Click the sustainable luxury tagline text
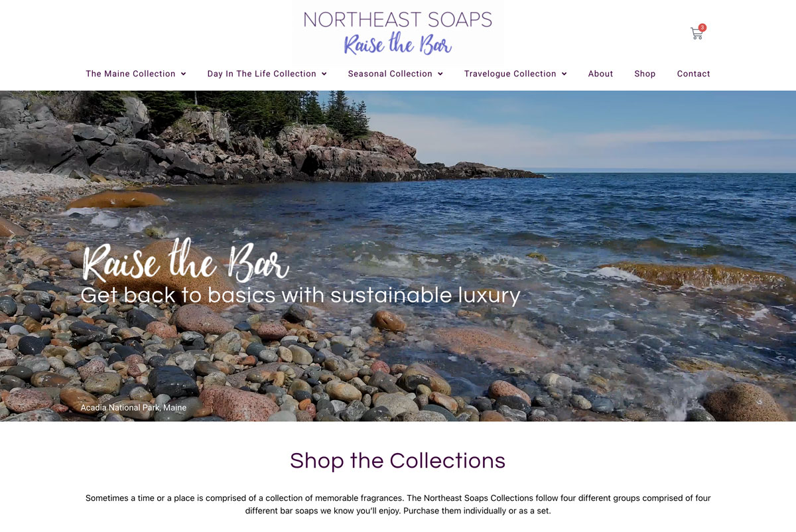The image size is (796, 532). pyautogui.click(x=300, y=295)
